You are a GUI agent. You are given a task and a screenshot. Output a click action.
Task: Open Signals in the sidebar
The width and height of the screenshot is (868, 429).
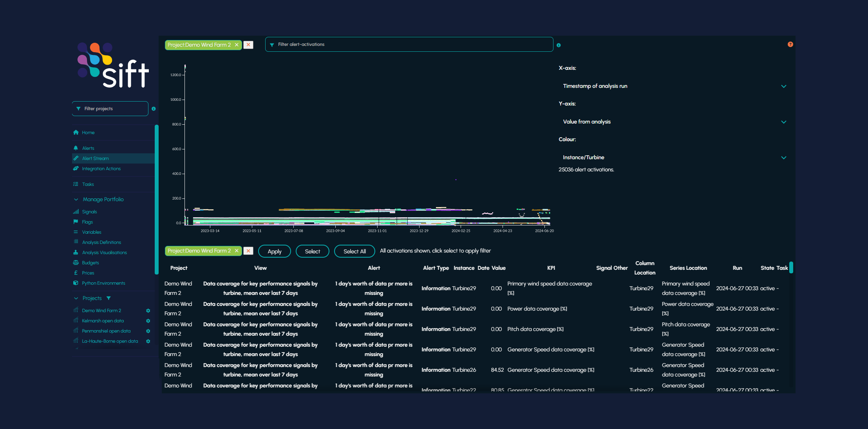pos(89,212)
